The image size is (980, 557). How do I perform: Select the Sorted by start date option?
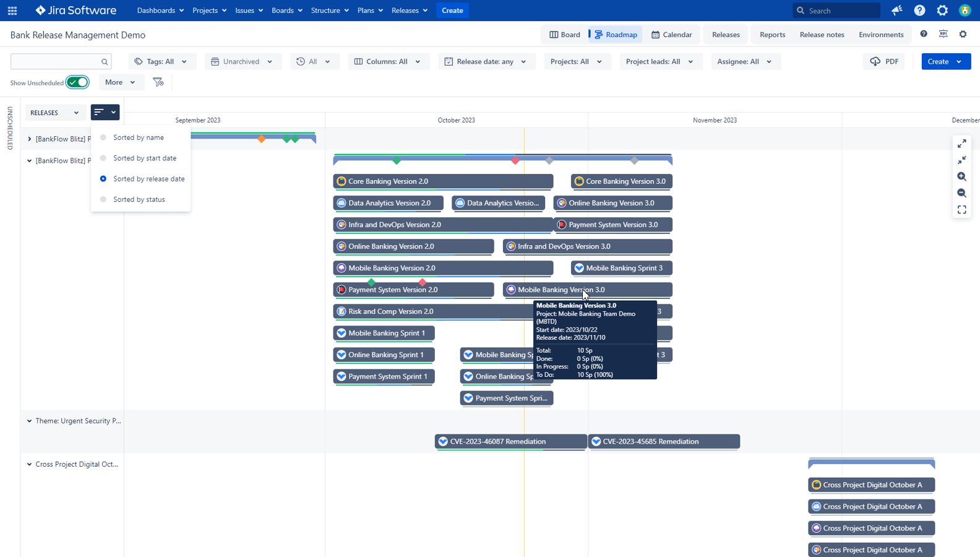pyautogui.click(x=144, y=158)
